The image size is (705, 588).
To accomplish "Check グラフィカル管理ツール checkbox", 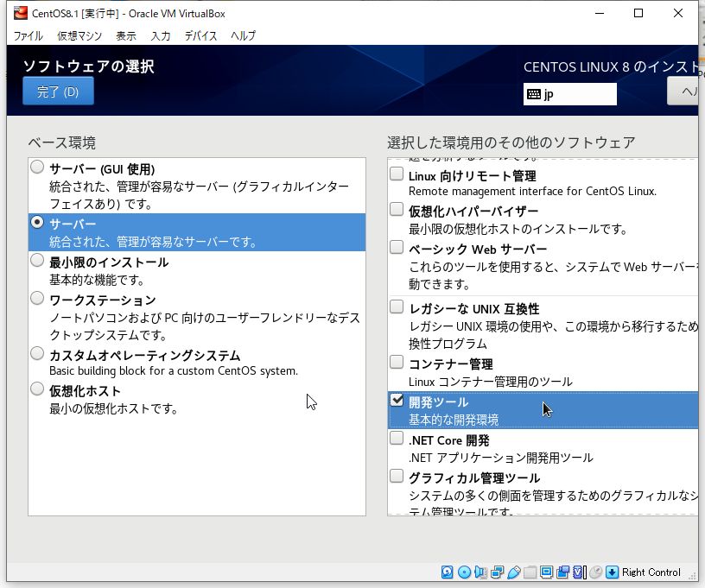I will pyautogui.click(x=397, y=476).
